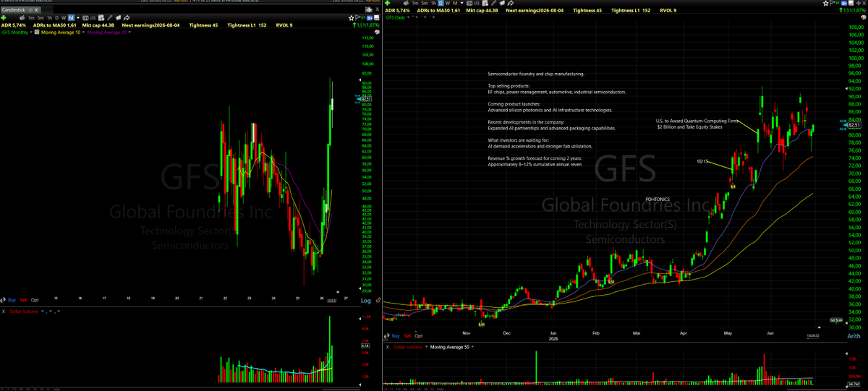The width and height of the screenshot is (868, 391).
Task: Open timeframe dropdown arrow on left chart
Action: 78,17
